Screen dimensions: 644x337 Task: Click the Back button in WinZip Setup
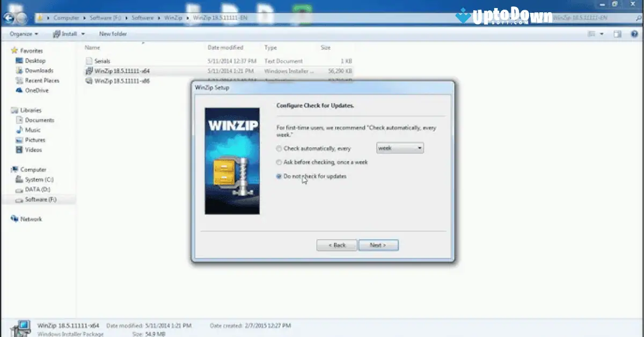click(x=336, y=245)
